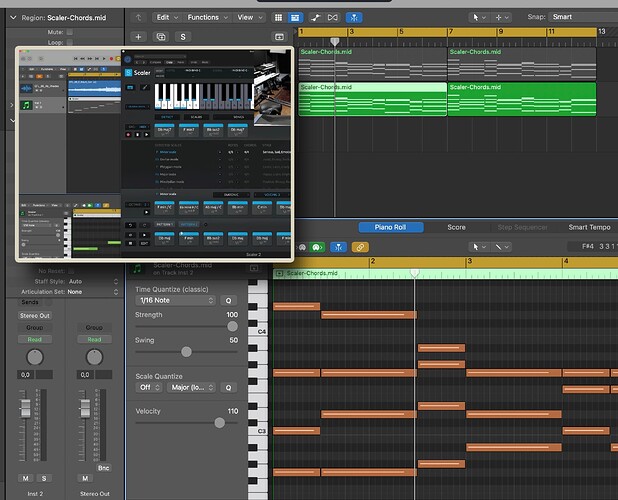618x500 pixels.
Task: Click the Bnc bounce button
Action: pyautogui.click(x=104, y=468)
